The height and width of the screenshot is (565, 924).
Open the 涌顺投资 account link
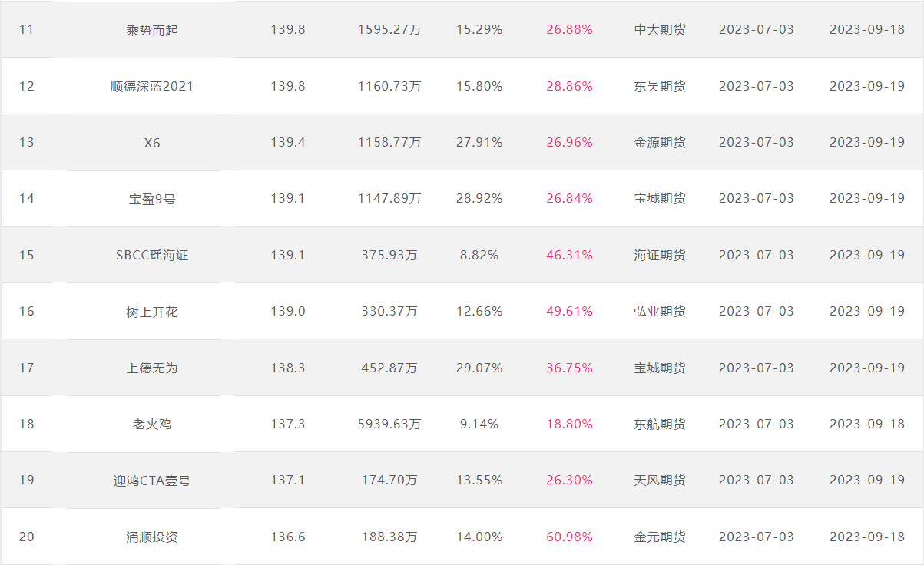click(x=152, y=537)
